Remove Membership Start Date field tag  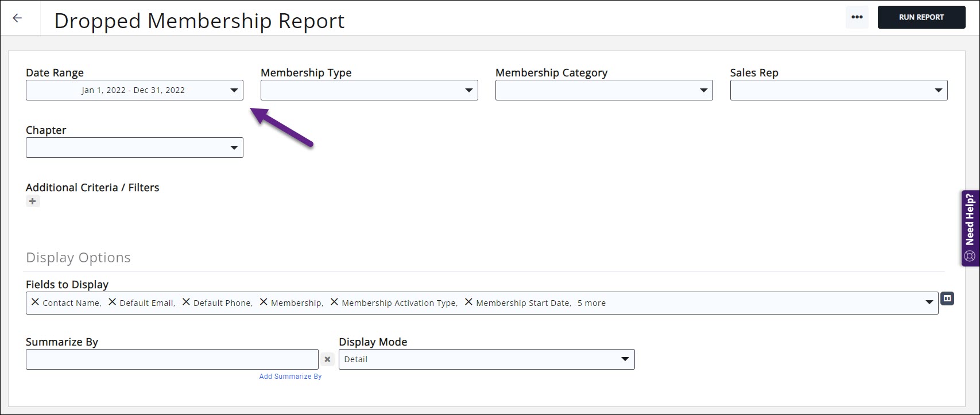point(468,302)
